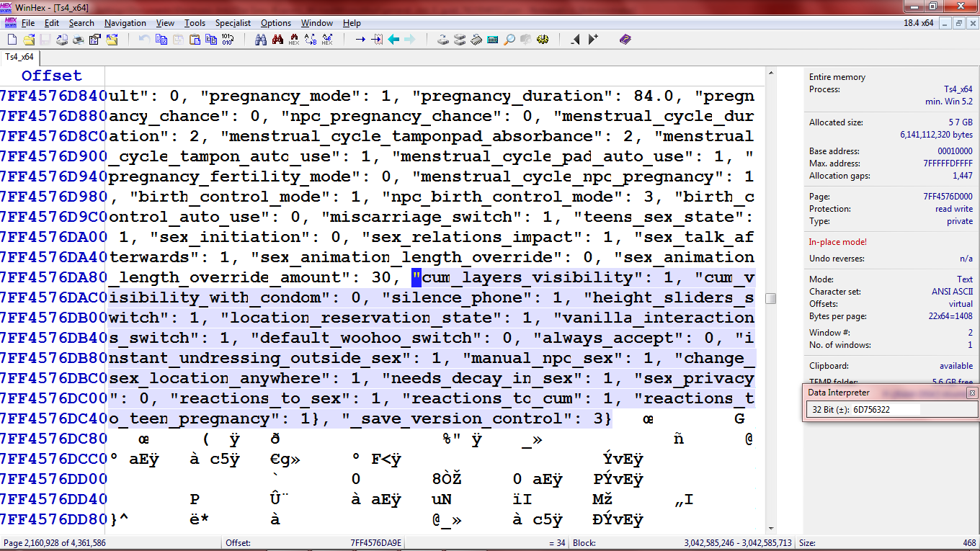Open the Edit menu
The image size is (980, 551).
click(x=52, y=23)
